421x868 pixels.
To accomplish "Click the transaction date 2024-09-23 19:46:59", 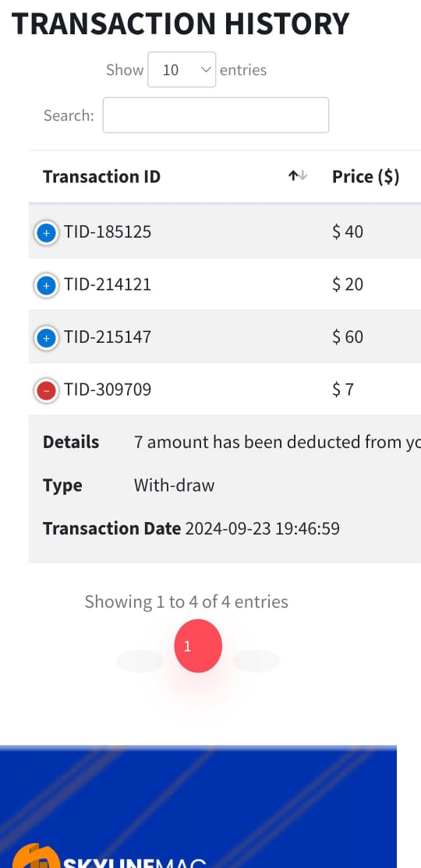I will point(262,528).
